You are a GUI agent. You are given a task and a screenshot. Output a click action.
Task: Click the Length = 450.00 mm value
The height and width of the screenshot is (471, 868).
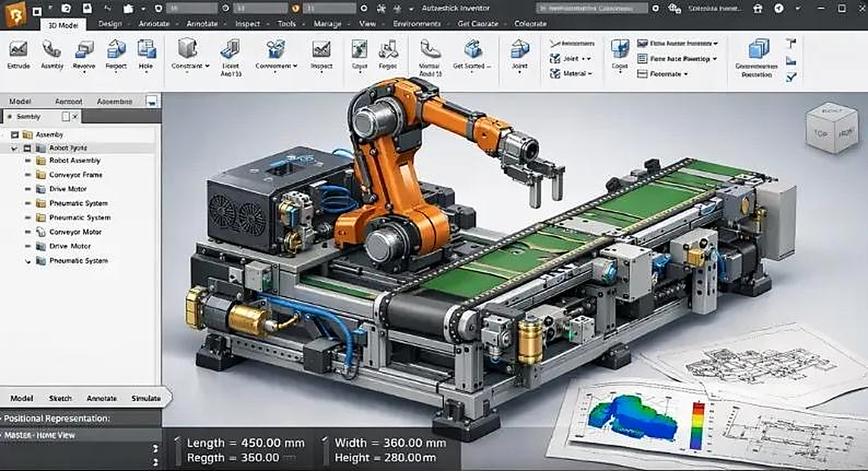coord(245,443)
